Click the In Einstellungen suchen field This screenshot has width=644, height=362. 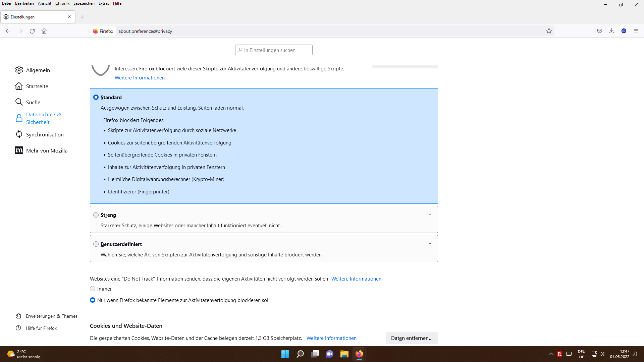[274, 50]
